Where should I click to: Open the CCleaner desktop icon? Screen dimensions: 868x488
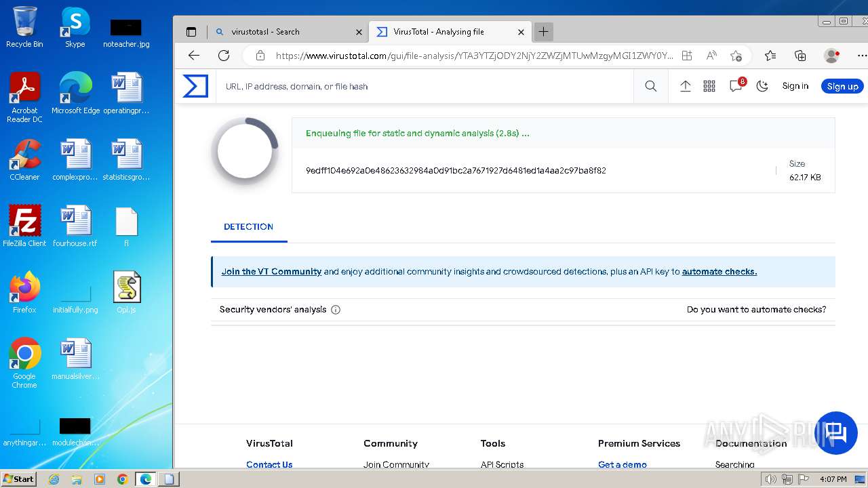click(24, 161)
